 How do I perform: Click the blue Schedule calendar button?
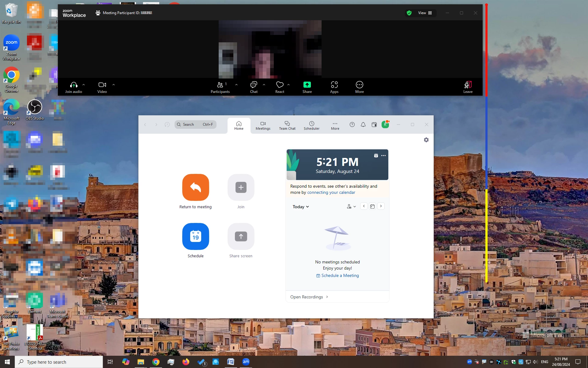tap(195, 236)
